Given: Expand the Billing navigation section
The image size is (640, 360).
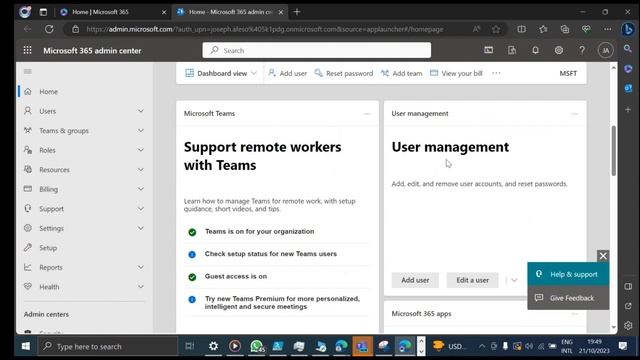Looking at the screenshot, I should (x=141, y=189).
